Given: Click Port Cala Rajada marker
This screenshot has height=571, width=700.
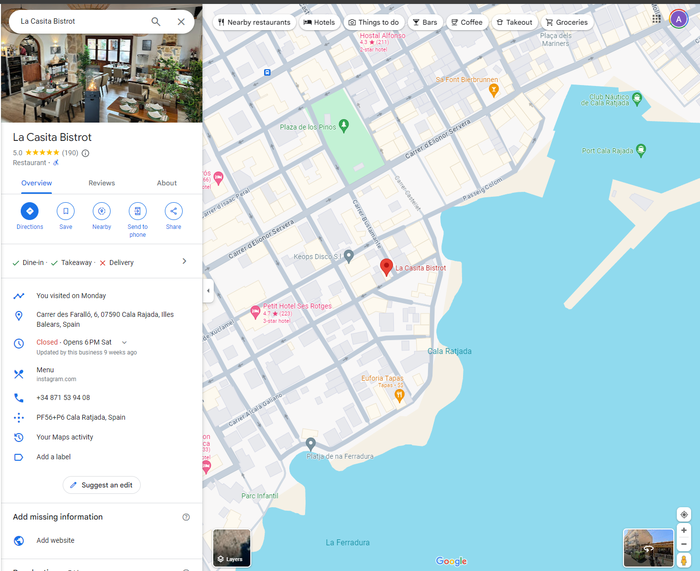Looking at the screenshot, I should click(641, 150).
